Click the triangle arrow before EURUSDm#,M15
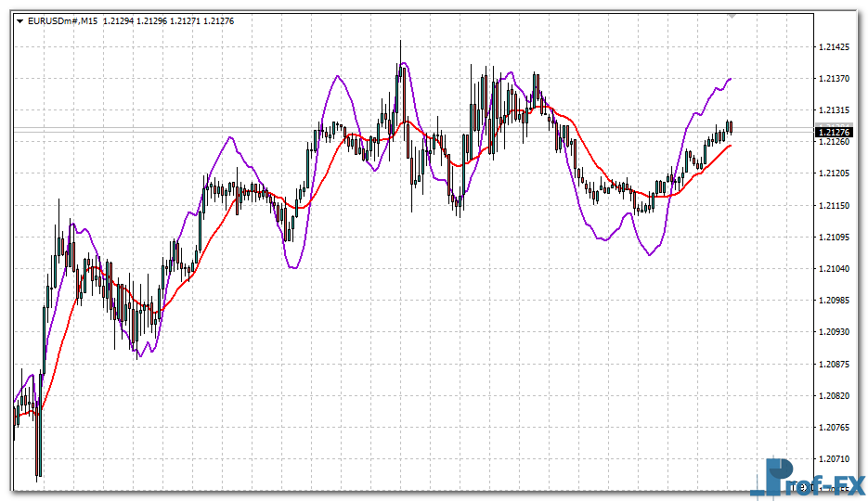 [19, 21]
